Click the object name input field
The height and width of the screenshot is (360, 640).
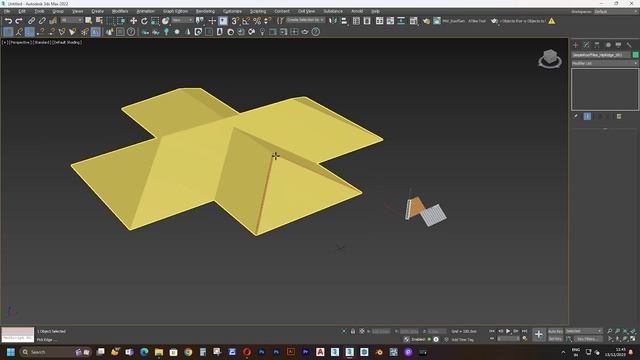[601, 55]
